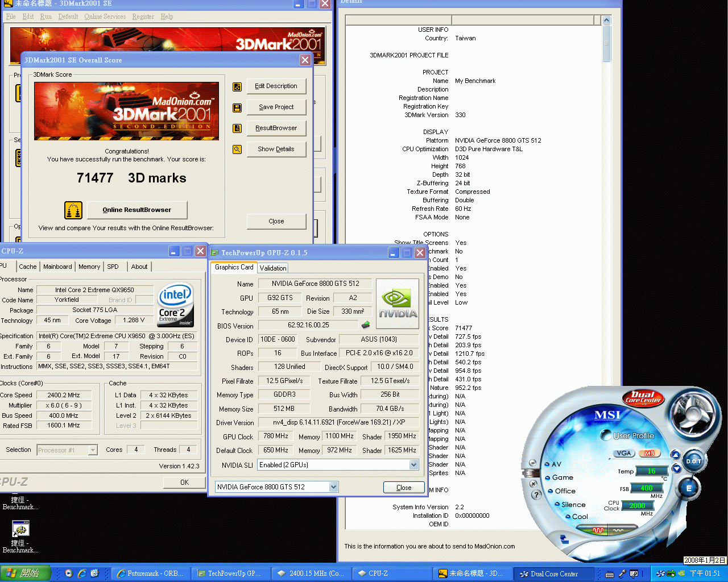728x582 pixels.
Task: Click the Edit Description button
Action: point(276,86)
